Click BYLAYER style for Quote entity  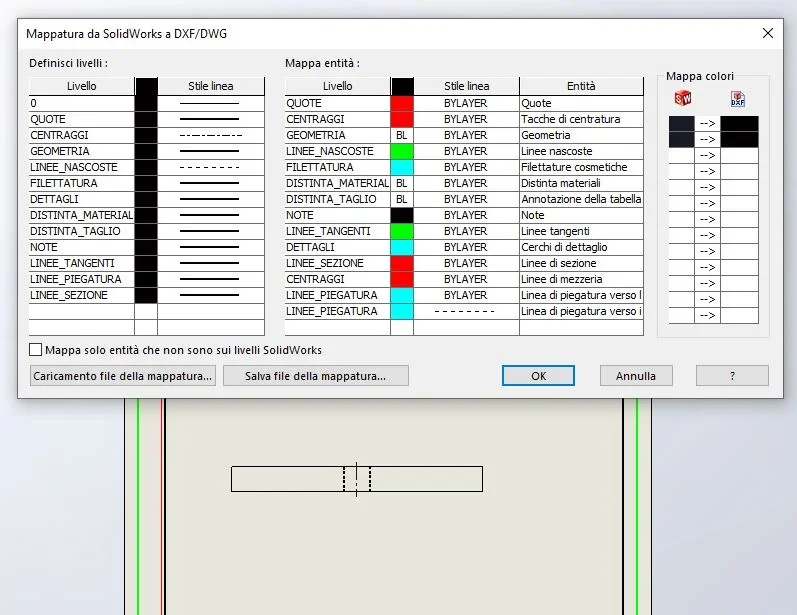[x=466, y=103]
